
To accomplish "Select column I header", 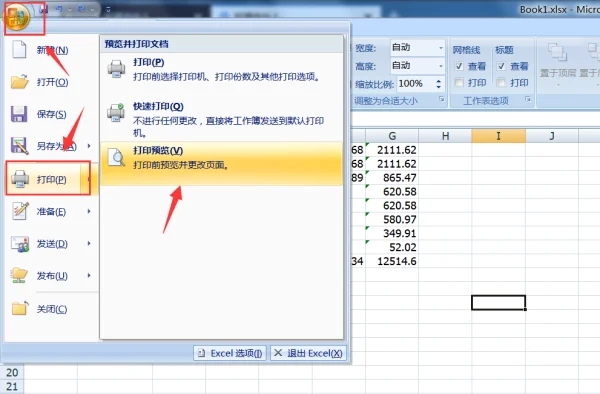I will click(x=498, y=136).
